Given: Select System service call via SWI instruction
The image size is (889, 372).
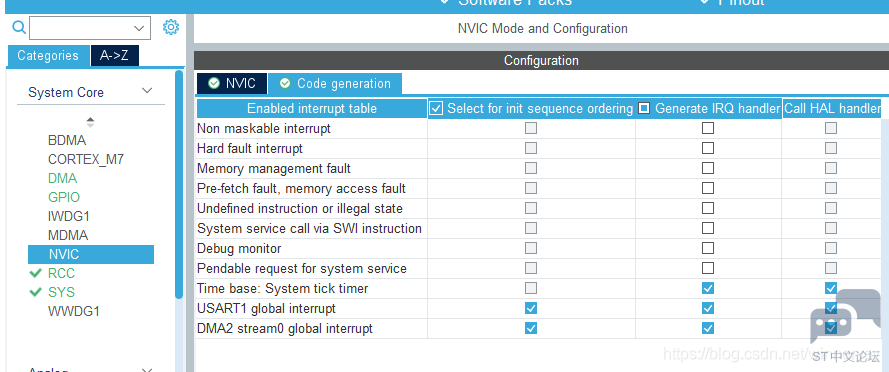Looking at the screenshot, I should (x=539, y=229).
